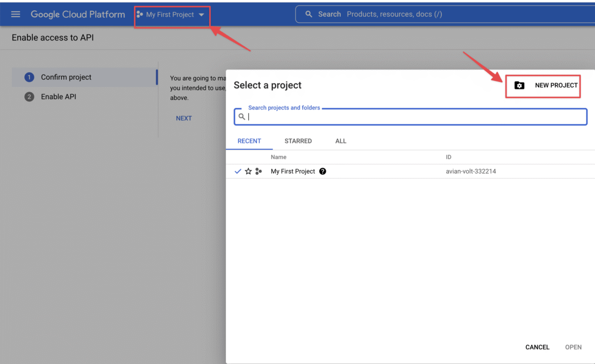Viewport: 595px width, 364px height.
Task: Click the magnifier icon in top search bar
Action: pos(309,14)
